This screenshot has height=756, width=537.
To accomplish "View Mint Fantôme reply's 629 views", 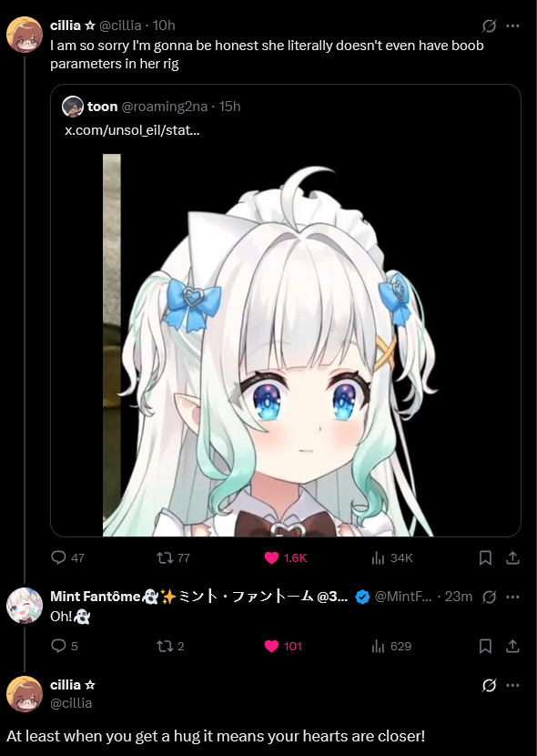I will tap(391, 646).
